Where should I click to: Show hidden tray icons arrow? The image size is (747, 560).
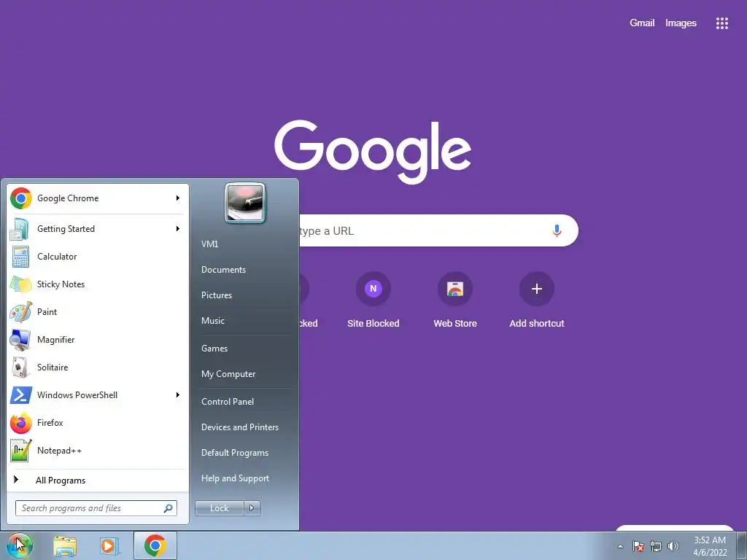(x=620, y=546)
